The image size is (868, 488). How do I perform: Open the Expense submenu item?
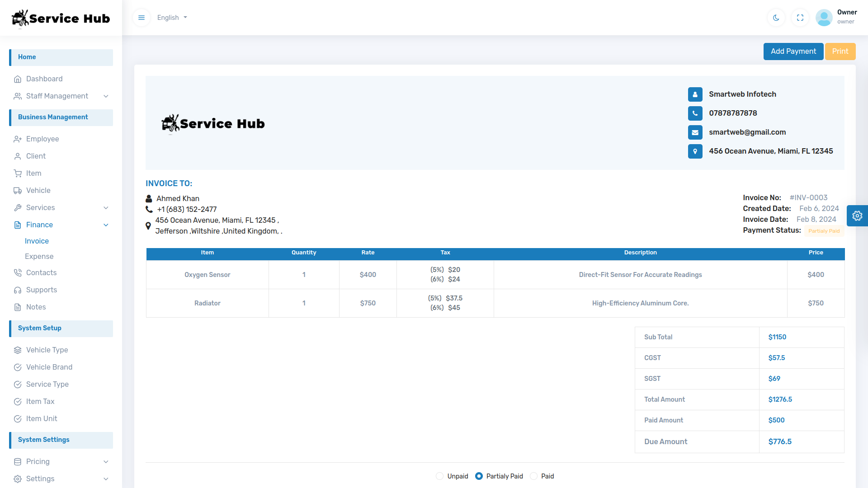pos(39,257)
